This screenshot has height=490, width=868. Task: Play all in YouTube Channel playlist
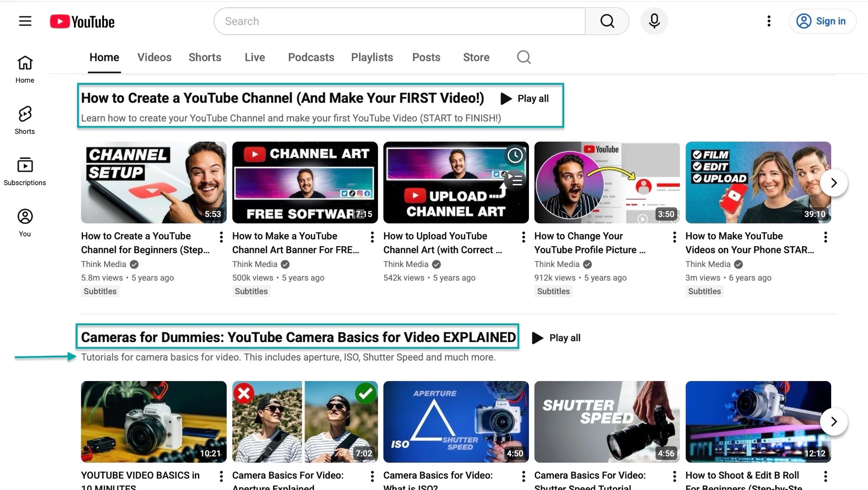click(525, 99)
